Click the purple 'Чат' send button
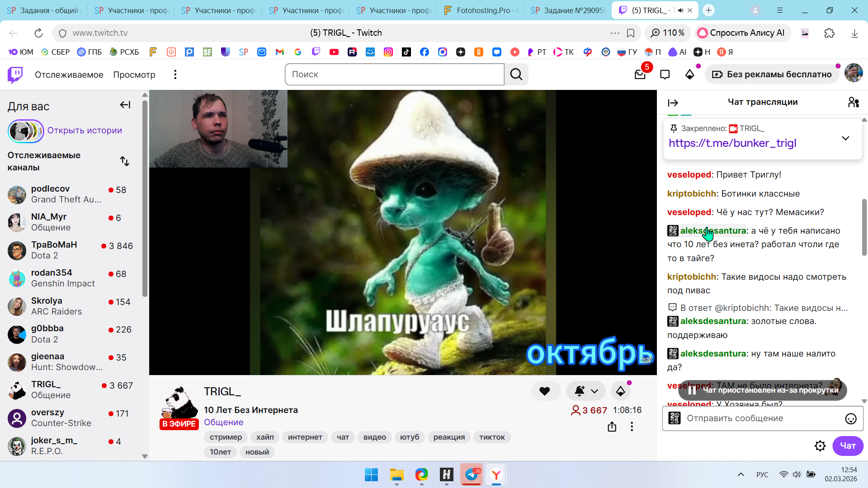868x488 pixels. coord(847,446)
